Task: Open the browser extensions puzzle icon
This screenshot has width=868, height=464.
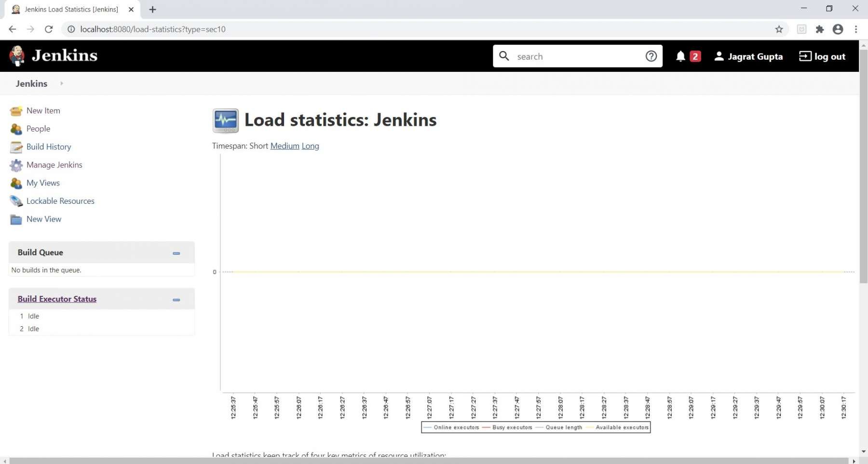Action: (820, 29)
